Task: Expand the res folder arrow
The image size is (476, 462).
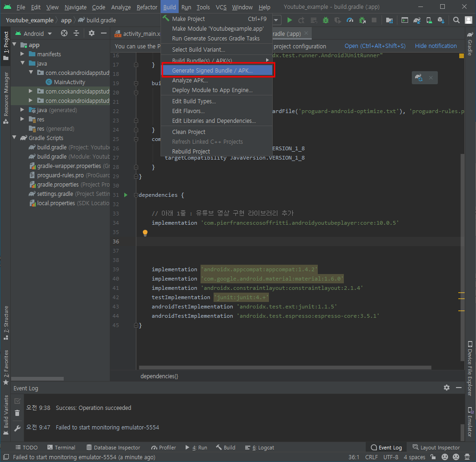Action: (x=22, y=119)
